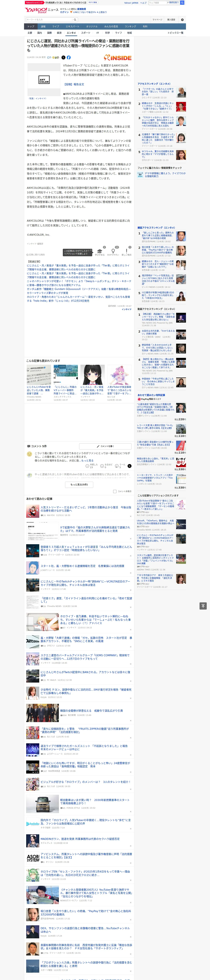Open settings gear icon near 購入履歴

(x=182, y=20)
